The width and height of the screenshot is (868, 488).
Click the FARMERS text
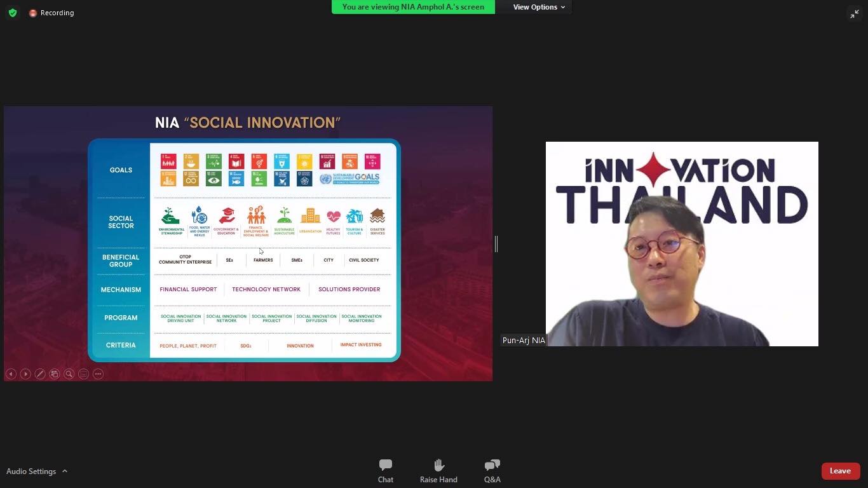(x=263, y=260)
